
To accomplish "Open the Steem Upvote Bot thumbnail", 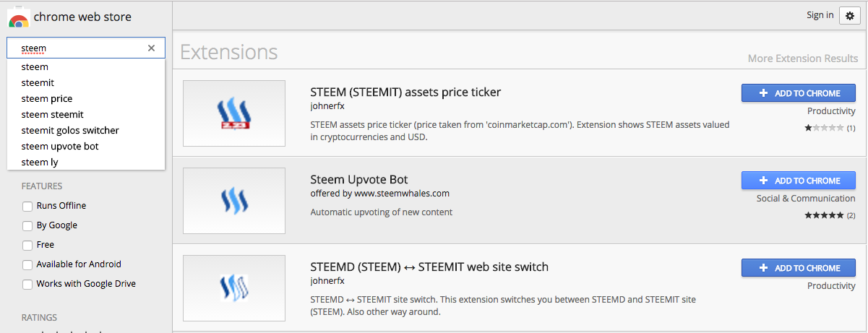I will coord(233,201).
